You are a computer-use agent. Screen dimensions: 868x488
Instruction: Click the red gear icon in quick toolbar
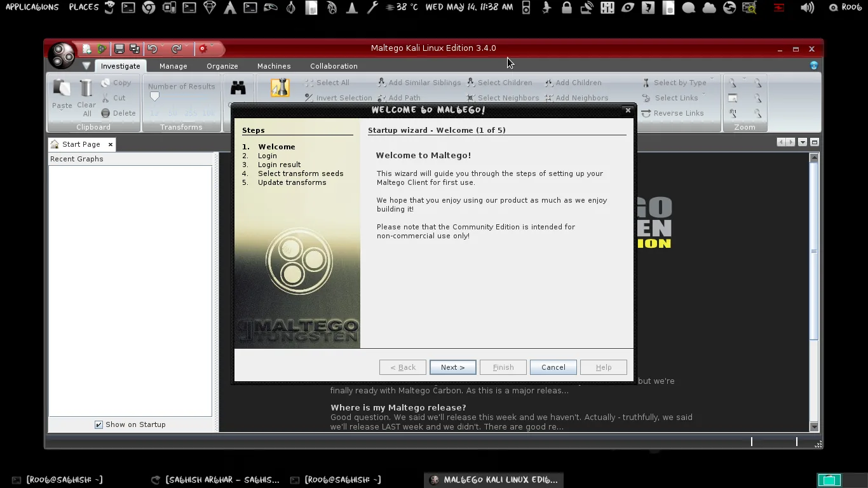(203, 49)
